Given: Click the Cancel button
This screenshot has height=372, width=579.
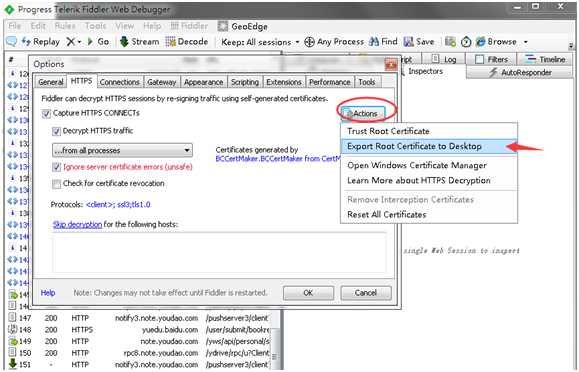Looking at the screenshot, I should click(366, 293).
